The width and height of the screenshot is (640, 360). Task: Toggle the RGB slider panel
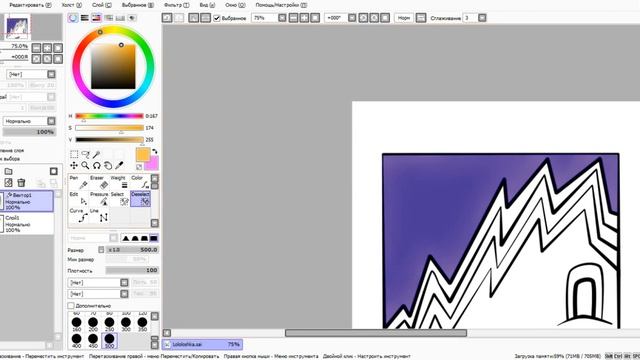pos(84,18)
